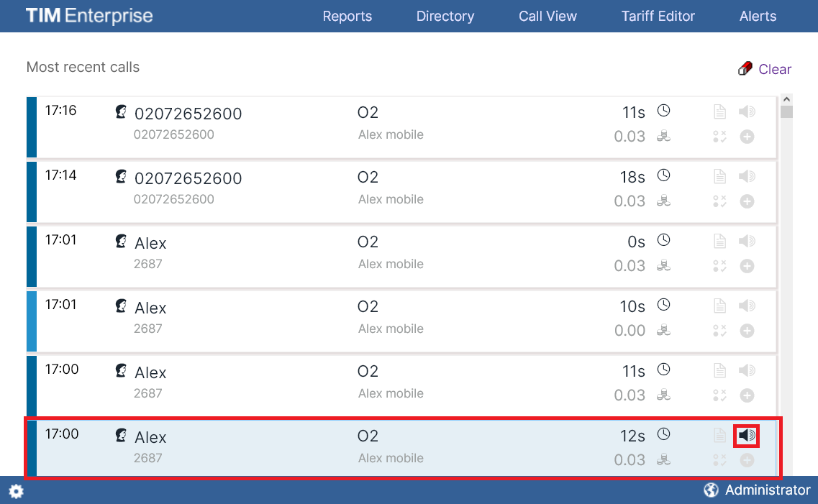
Task: Open the document icon for the 17:14 call
Action: (719, 176)
